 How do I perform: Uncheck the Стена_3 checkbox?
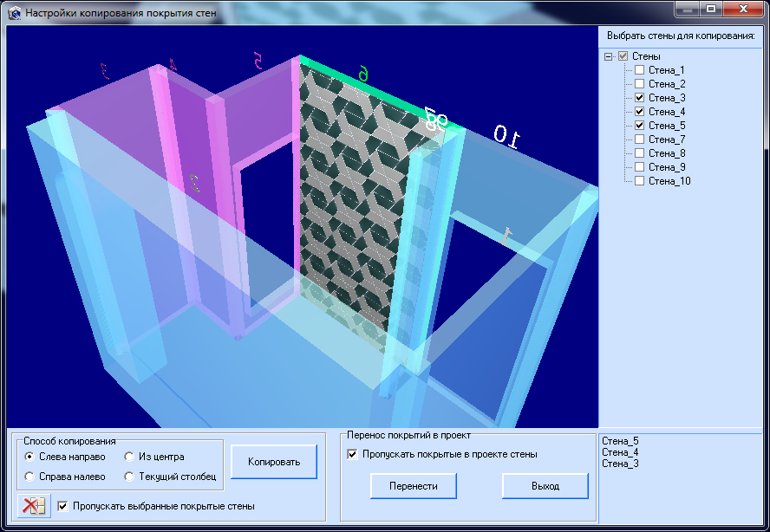pyautogui.click(x=639, y=98)
